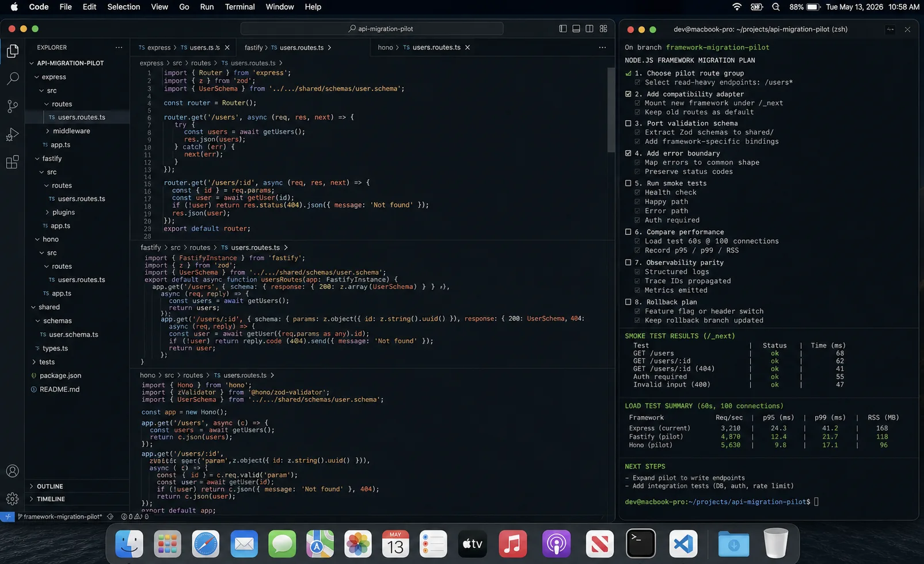Open Podcasts from the dock
Screen dimensions: 924x564
tap(556, 543)
